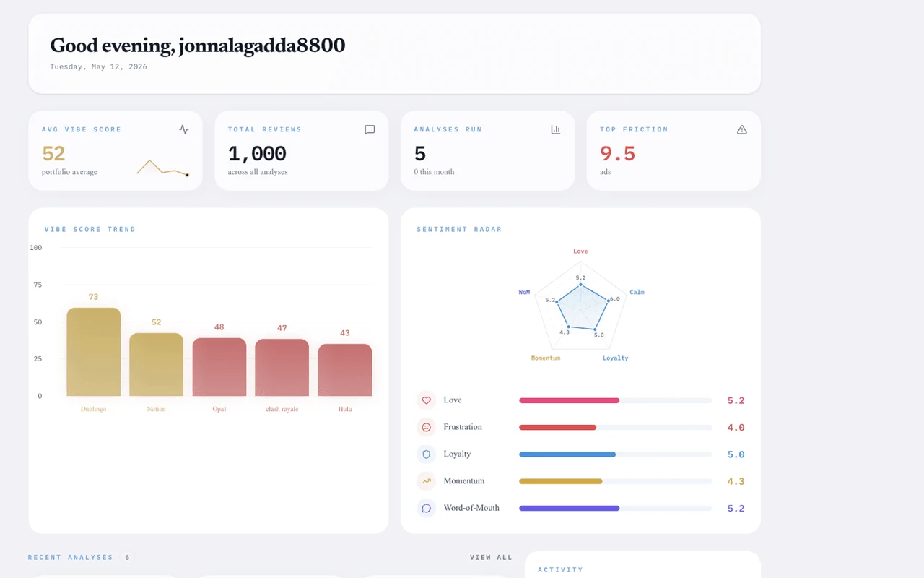924x578 pixels.
Task: Click the Love progress bar
Action: click(616, 400)
